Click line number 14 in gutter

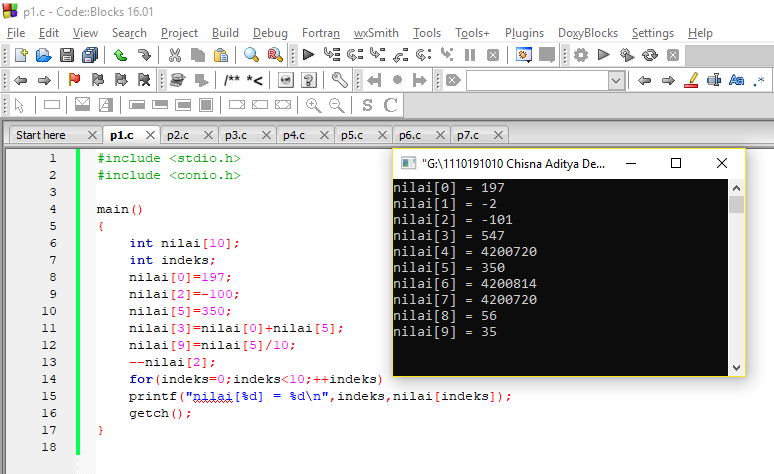pos(49,379)
